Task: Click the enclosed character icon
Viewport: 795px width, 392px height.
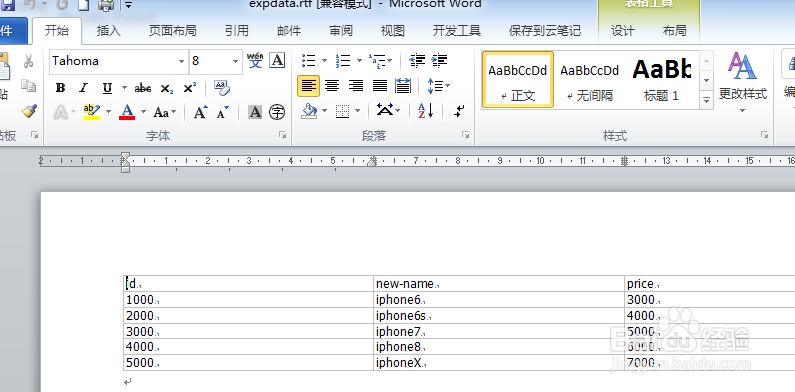Action: (x=277, y=112)
